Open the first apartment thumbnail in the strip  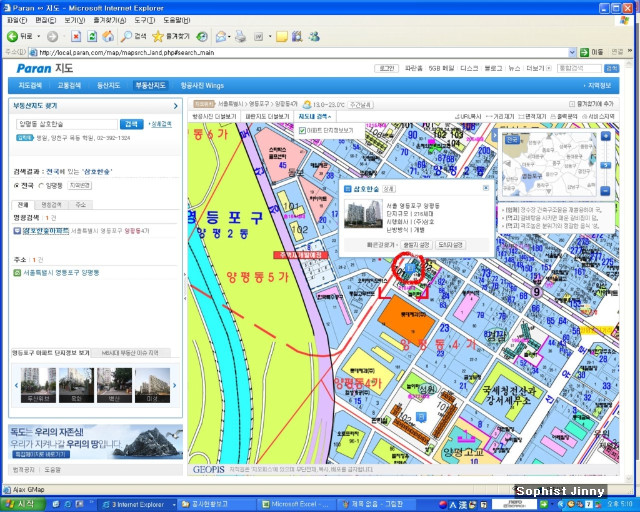click(x=38, y=385)
